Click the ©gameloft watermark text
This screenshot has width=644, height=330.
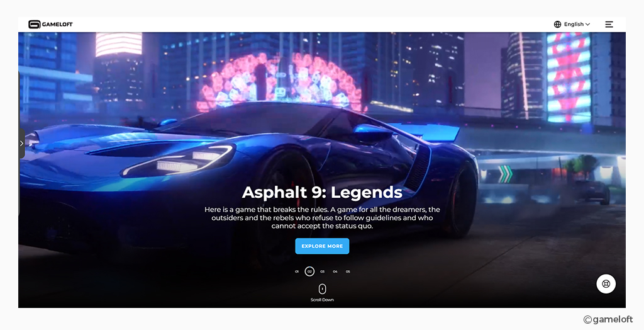coord(608,319)
